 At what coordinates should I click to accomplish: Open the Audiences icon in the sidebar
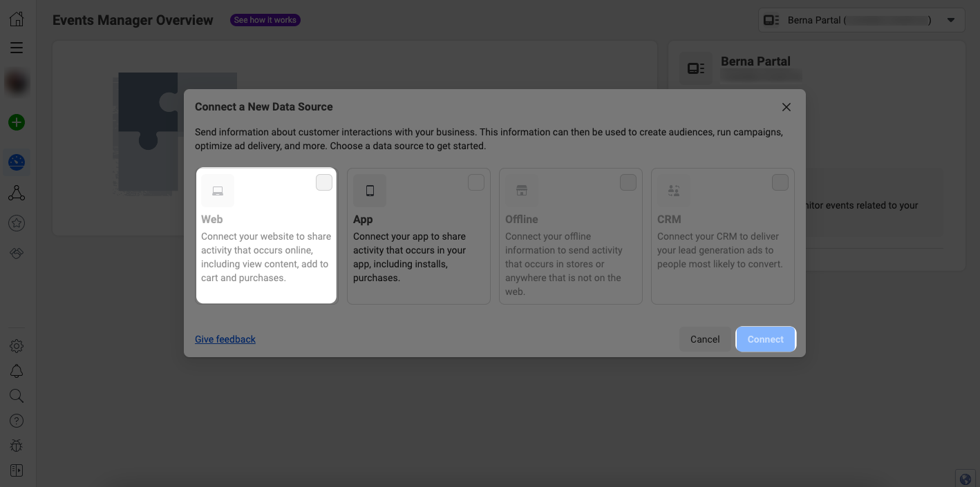tap(17, 193)
